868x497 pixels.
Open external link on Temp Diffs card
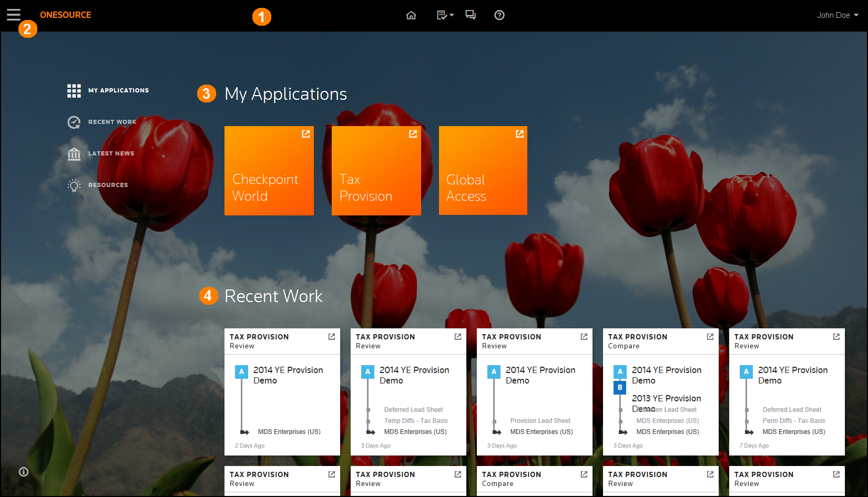458,337
